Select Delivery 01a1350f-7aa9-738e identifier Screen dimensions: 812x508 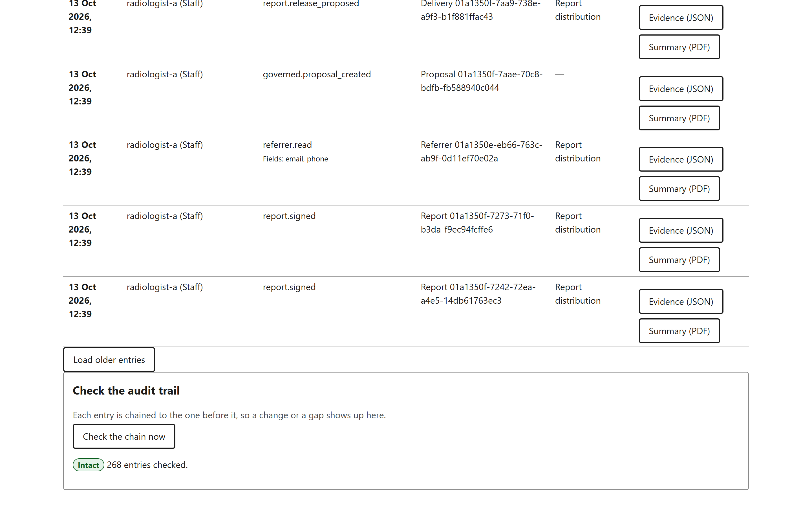480,10
